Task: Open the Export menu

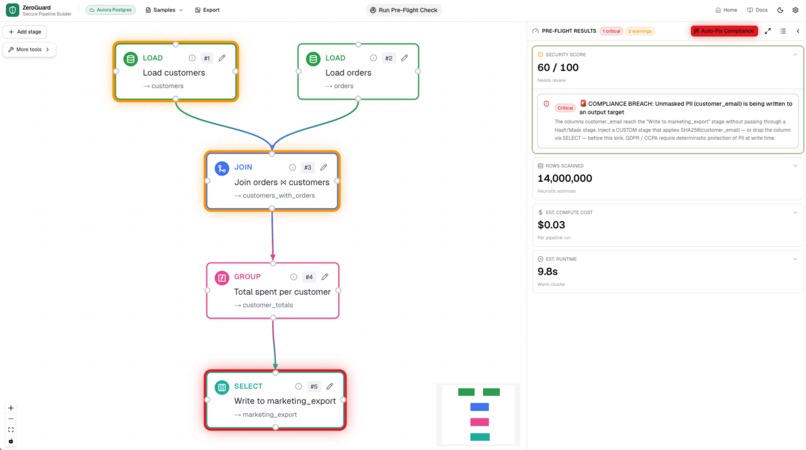Action: click(x=207, y=10)
